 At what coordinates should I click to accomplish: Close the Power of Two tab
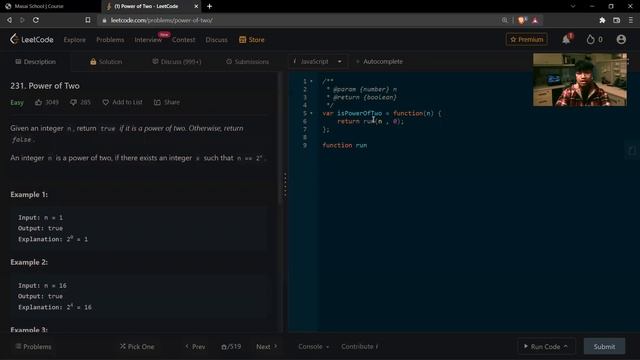click(196, 6)
